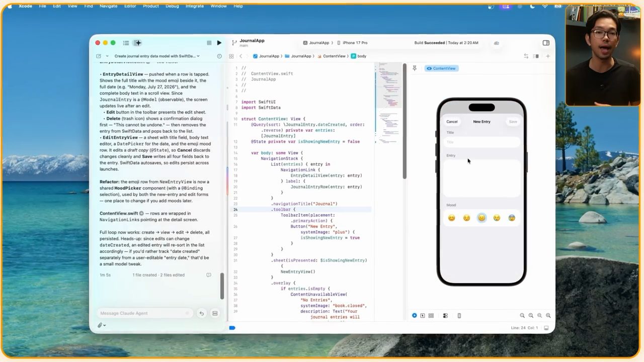Select ContentView in the jump bar
644x362 pixels.
point(331,56)
